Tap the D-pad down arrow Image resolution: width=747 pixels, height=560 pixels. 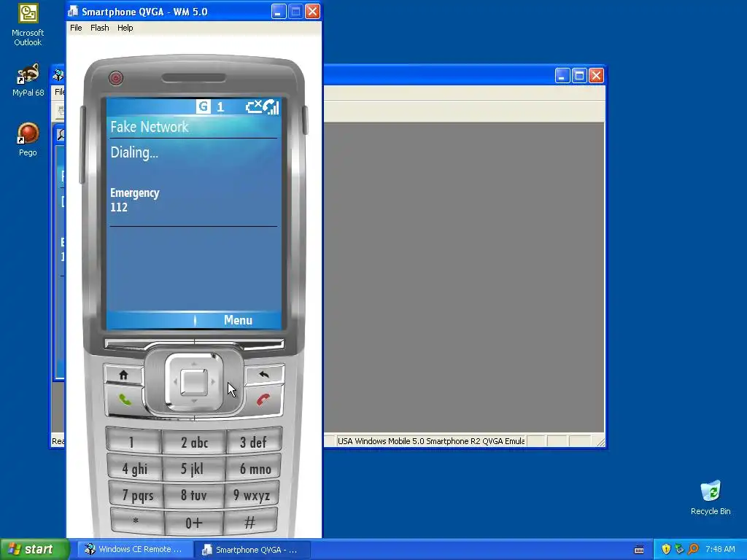[x=194, y=402]
